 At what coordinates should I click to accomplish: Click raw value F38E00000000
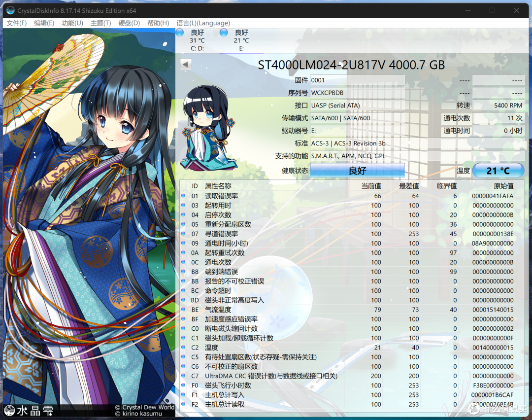coord(493,385)
